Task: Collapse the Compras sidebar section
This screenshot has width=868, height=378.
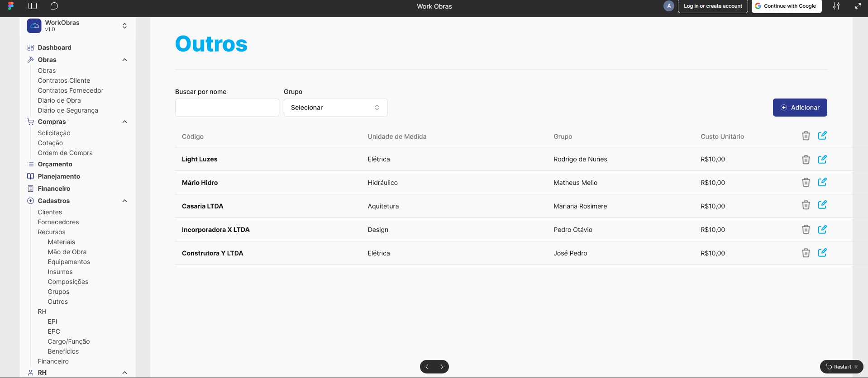Action: point(124,122)
